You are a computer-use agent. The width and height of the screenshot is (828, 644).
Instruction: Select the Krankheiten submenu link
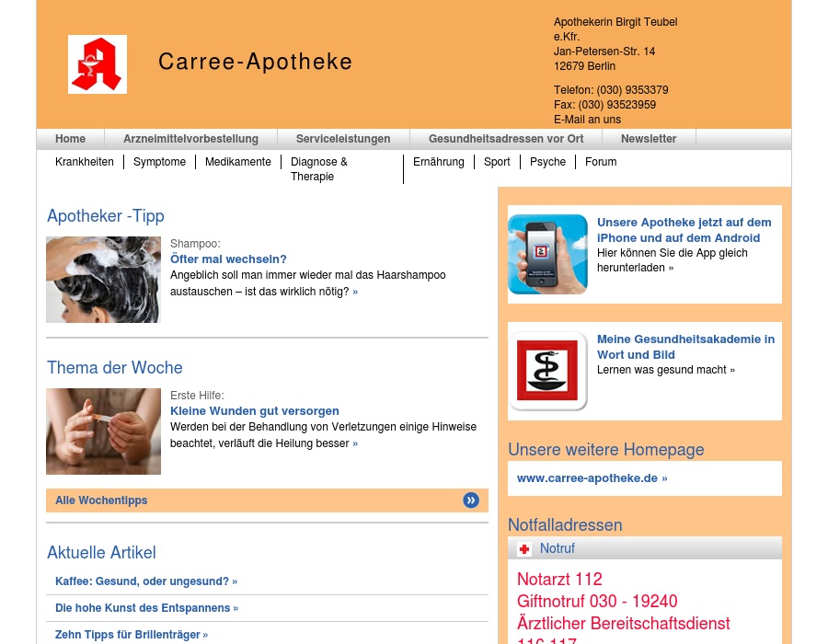tap(85, 162)
